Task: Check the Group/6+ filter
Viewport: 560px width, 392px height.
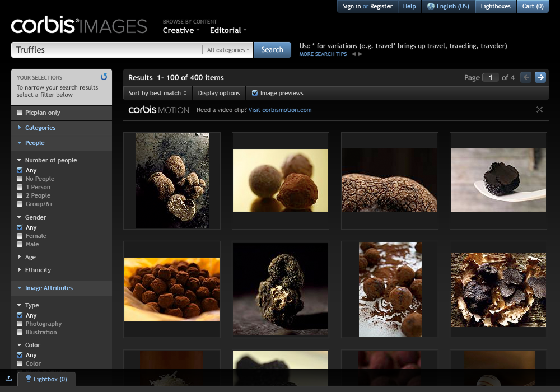Action: point(20,204)
